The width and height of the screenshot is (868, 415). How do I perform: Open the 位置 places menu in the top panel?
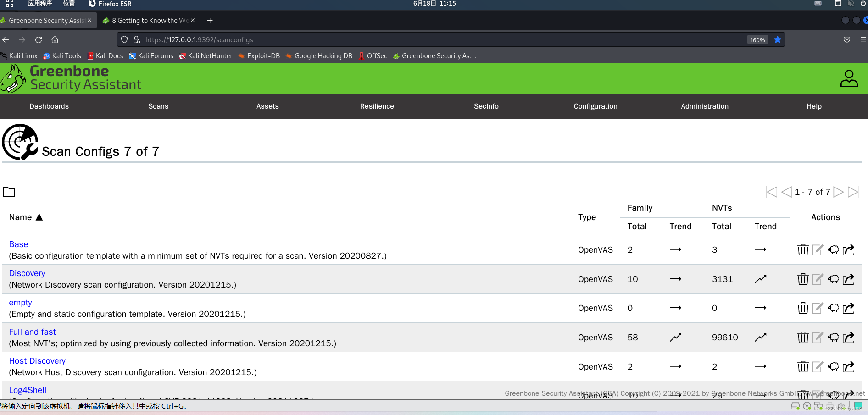(x=69, y=4)
